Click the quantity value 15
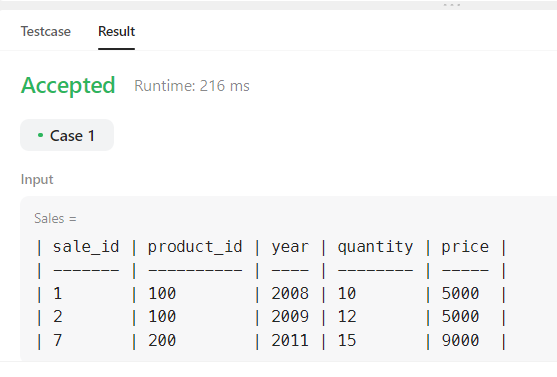This screenshot has width=557, height=377. (x=347, y=340)
